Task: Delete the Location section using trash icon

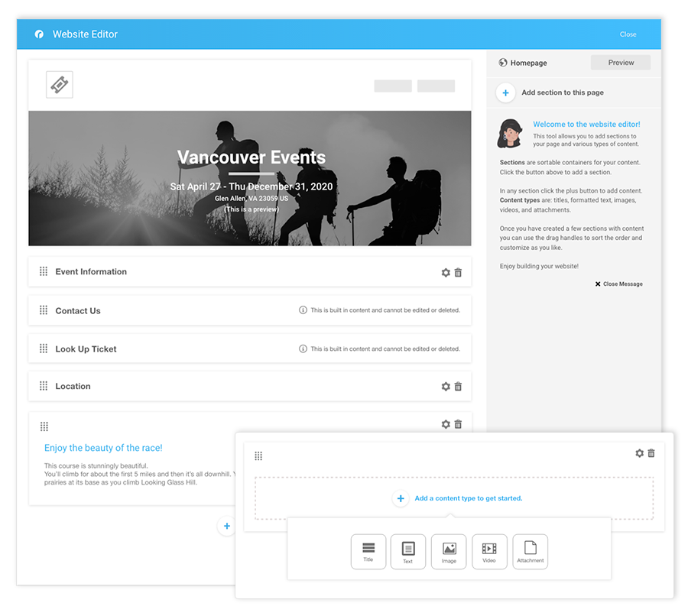Action: 458,387
